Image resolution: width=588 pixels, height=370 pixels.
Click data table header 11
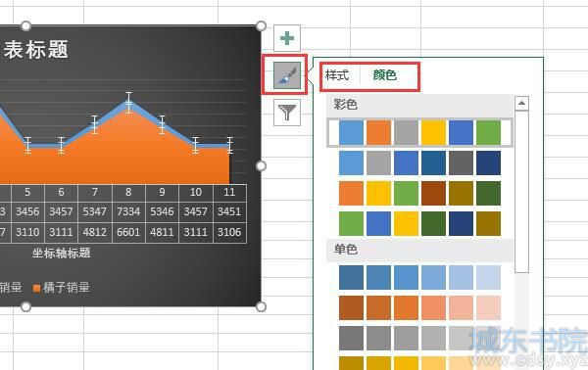click(229, 192)
